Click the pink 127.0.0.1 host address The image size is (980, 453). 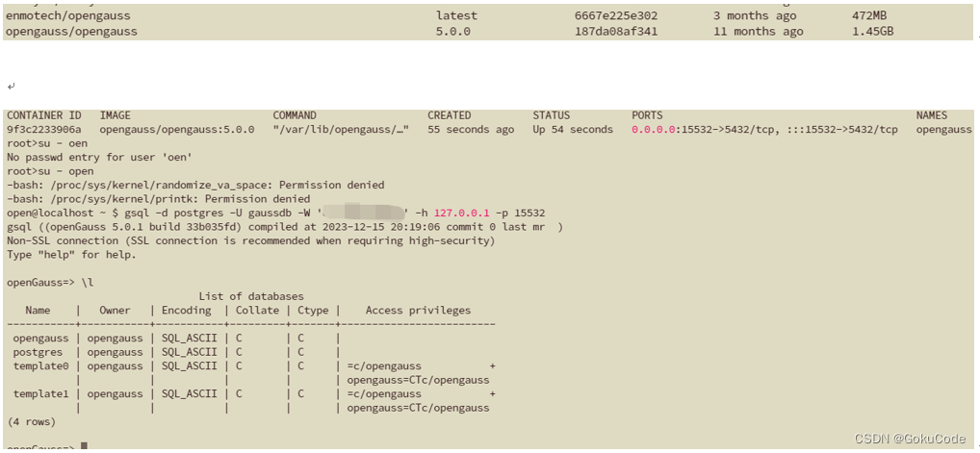(462, 214)
